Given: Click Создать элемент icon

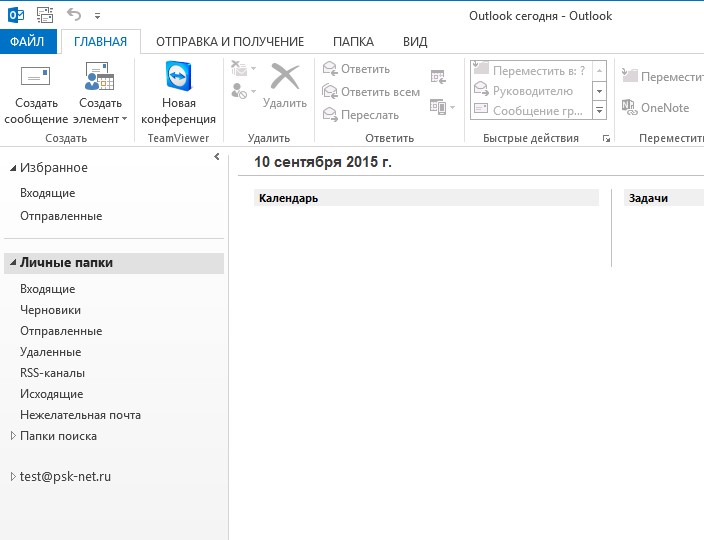Looking at the screenshot, I should pyautogui.click(x=100, y=76).
